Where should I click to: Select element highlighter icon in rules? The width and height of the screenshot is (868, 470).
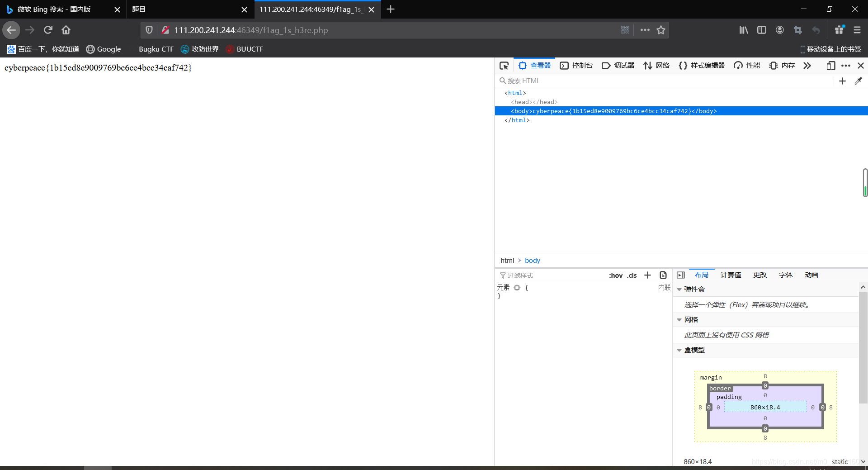517,288
